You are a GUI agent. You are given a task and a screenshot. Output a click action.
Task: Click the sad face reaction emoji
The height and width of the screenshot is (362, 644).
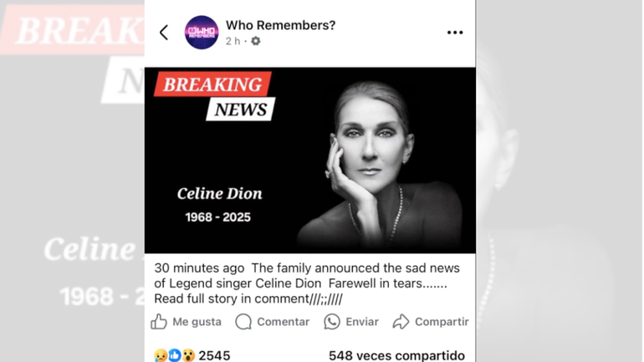point(161,355)
